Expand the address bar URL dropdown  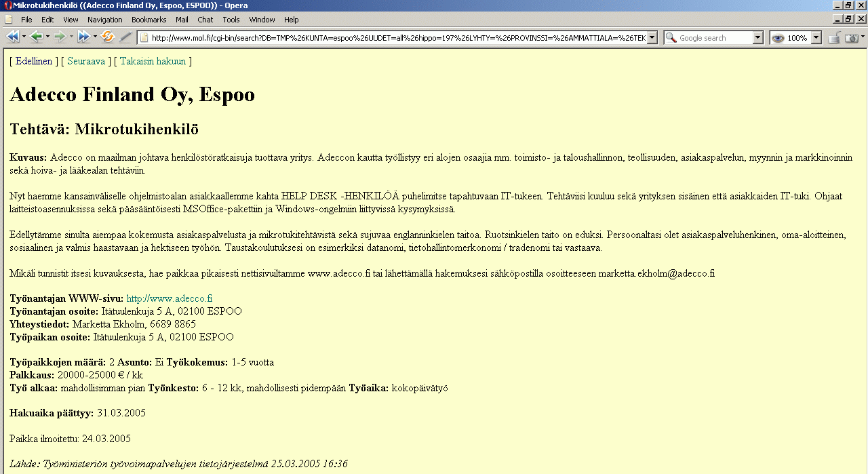[652, 38]
